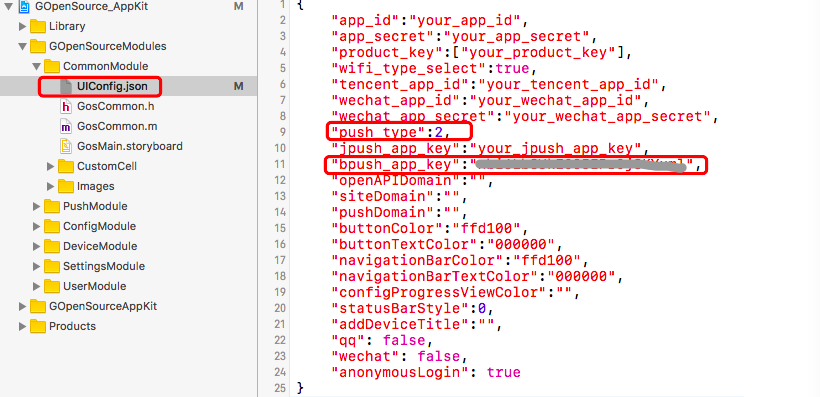The width and height of the screenshot is (820, 397).
Task: Select the GosCommon.m implementation file icon
Action: click(65, 127)
